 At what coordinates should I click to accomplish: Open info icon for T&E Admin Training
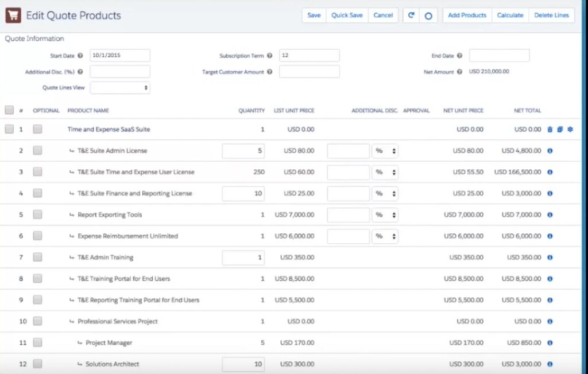(x=550, y=258)
